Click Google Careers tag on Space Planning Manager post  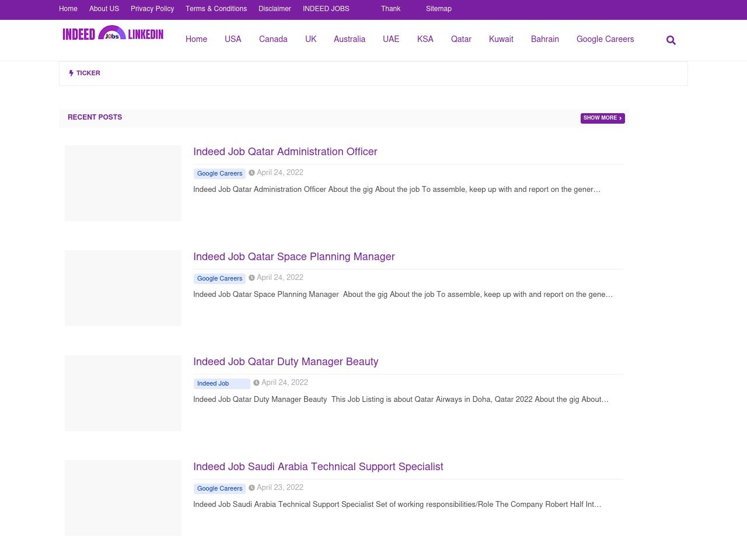point(219,279)
